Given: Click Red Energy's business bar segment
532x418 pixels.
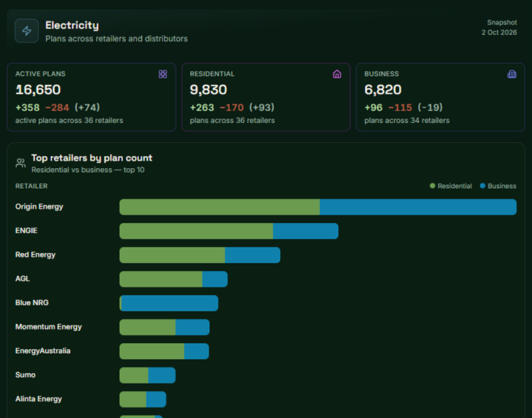Looking at the screenshot, I should pos(253,255).
